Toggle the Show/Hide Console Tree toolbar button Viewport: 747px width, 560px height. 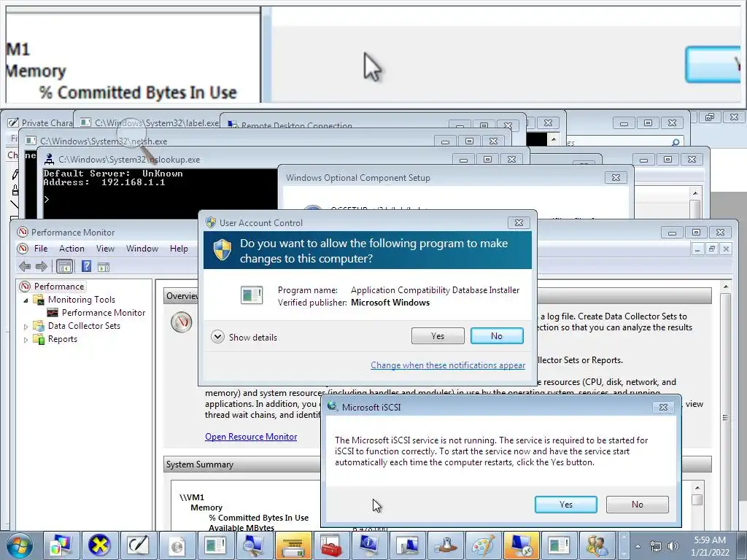click(64, 267)
